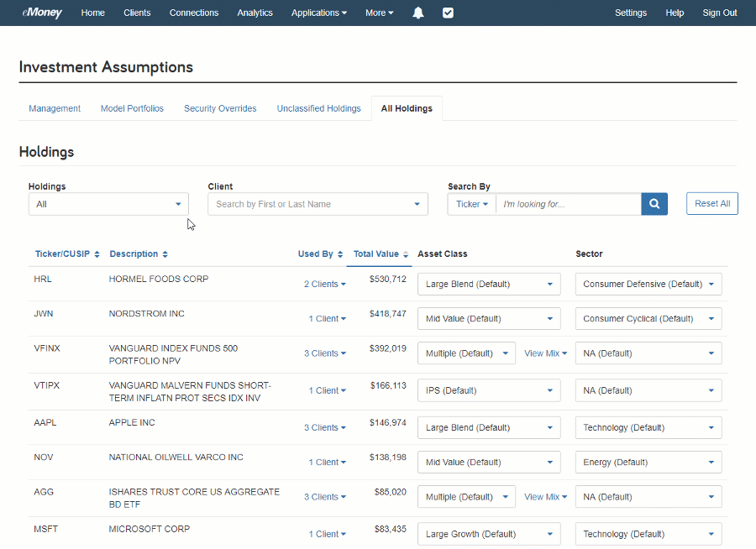Open HRL asset class Large Blend dropdown
756x549 pixels.
(489, 285)
